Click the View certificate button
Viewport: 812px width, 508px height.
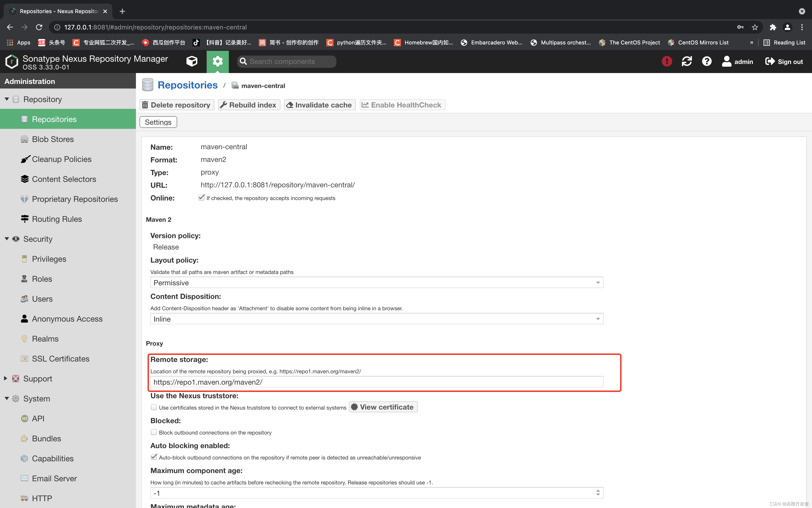pos(383,407)
